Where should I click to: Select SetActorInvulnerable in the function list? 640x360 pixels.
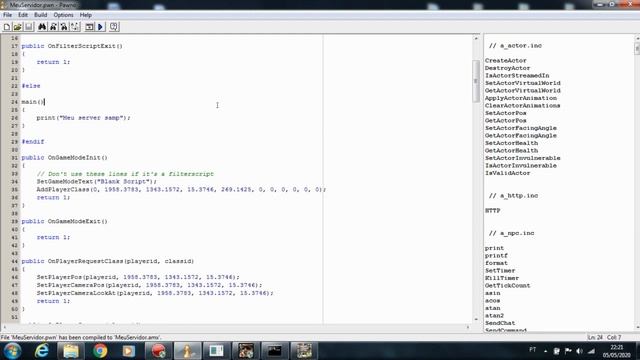[522, 158]
